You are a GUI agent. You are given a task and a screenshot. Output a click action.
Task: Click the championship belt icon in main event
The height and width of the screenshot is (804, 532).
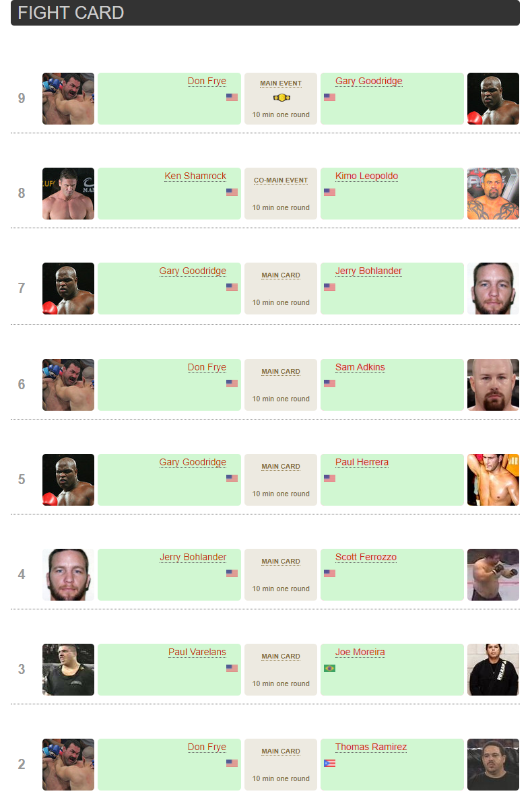281,98
